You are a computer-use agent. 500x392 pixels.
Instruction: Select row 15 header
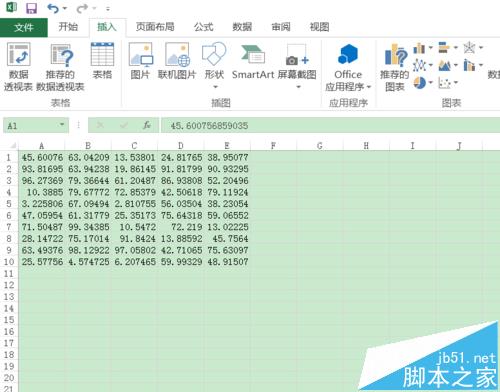pos(9,320)
